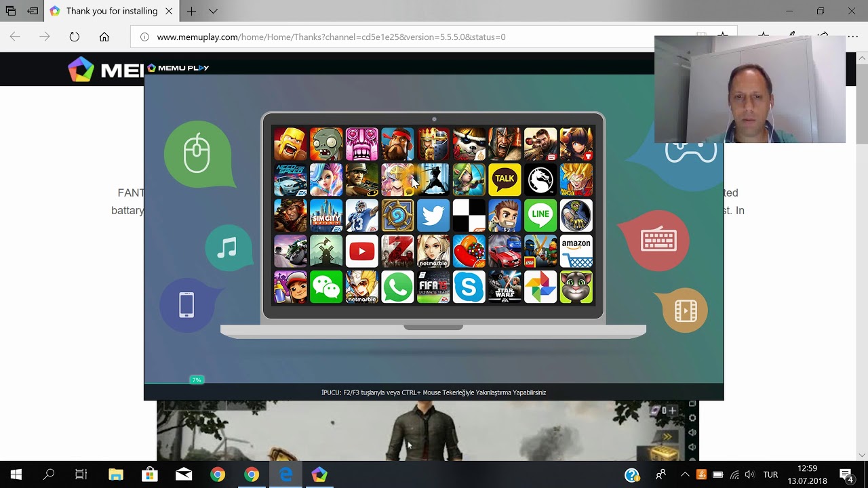868x488 pixels.
Task: Show site information icon in address bar
Action: (x=144, y=37)
